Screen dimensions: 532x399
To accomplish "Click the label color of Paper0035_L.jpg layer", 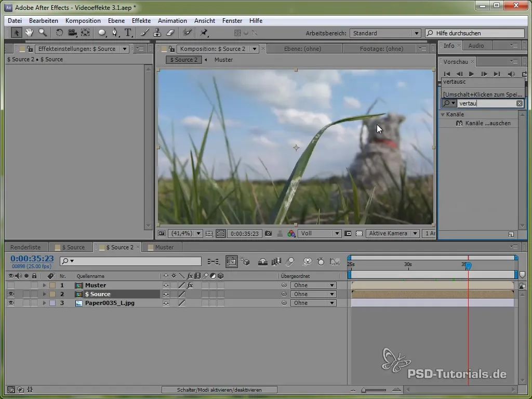I will [52, 303].
